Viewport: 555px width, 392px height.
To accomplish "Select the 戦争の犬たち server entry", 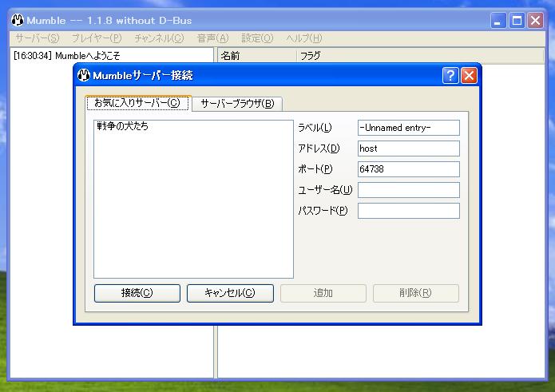I will 122,126.
